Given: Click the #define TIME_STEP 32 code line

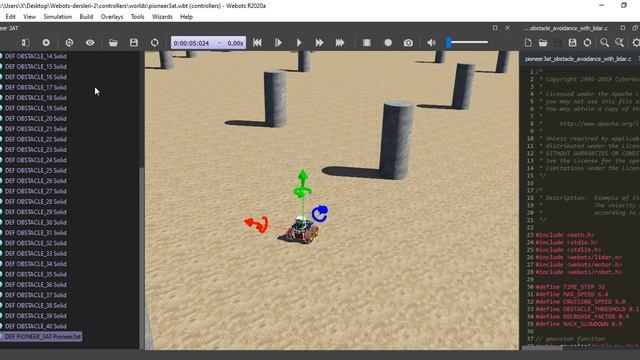Looking at the screenshot, I should 570,287.
